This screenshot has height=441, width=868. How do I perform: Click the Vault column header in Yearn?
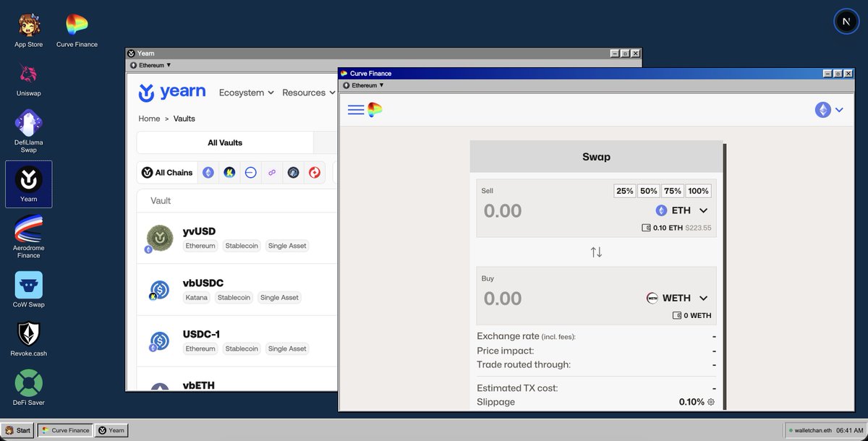click(161, 200)
